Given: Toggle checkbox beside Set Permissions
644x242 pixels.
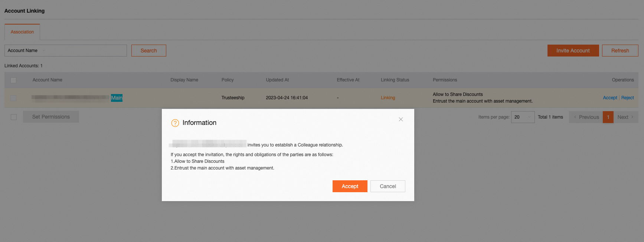Looking at the screenshot, I should click(14, 117).
